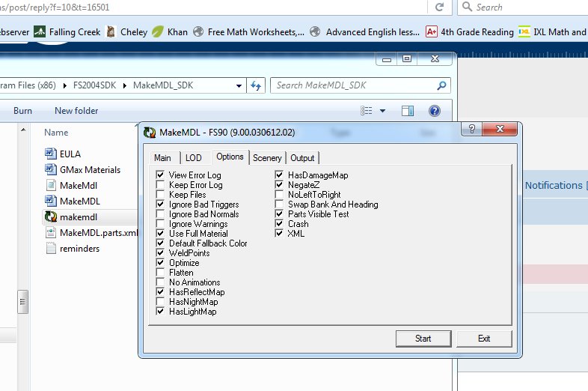The width and height of the screenshot is (588, 391).
Task: Enable Keep Files checkbox
Action: pyautogui.click(x=160, y=194)
